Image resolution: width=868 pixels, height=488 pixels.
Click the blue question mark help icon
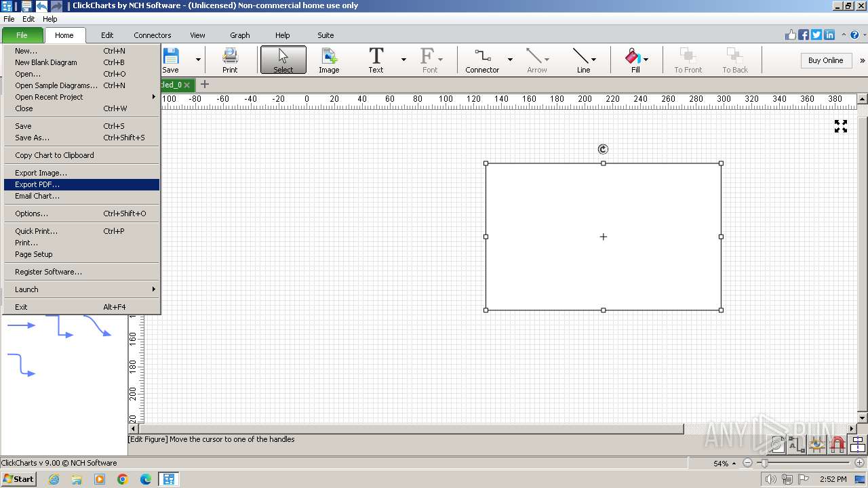point(854,35)
